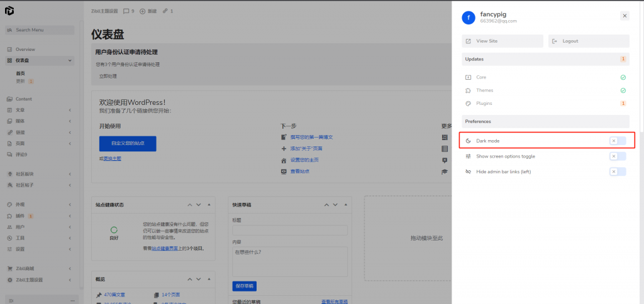Open 更新 submenu item
Screen dimensions: 644x304
coord(21,81)
